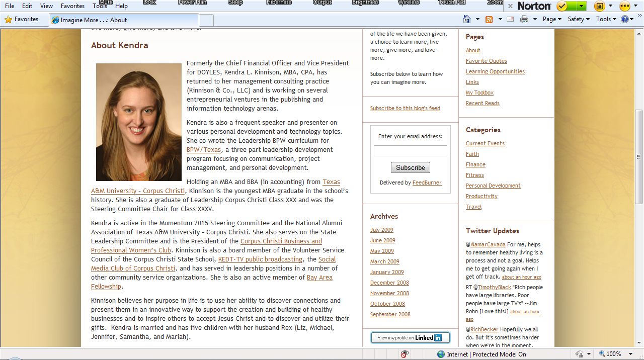Screen dimensions: 644x360
Task: Expand the zoom level dropdown arrow
Action: point(631,354)
